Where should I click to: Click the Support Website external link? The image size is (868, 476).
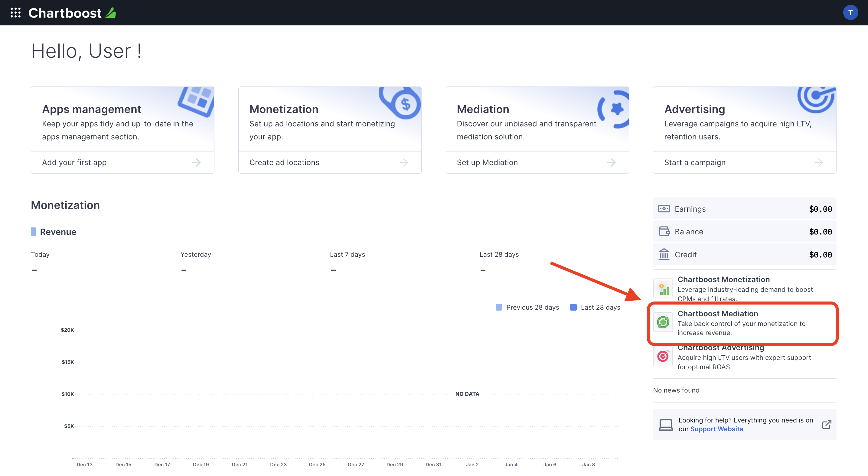827,424
